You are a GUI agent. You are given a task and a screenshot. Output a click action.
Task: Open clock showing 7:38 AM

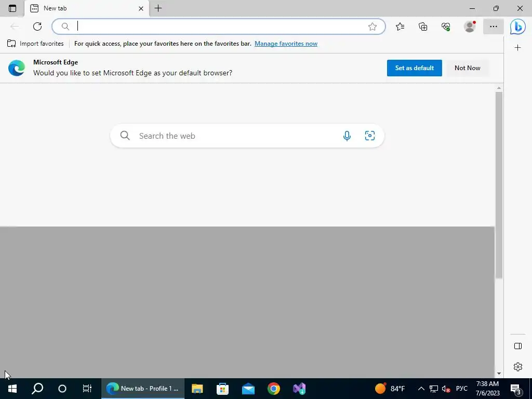click(487, 389)
